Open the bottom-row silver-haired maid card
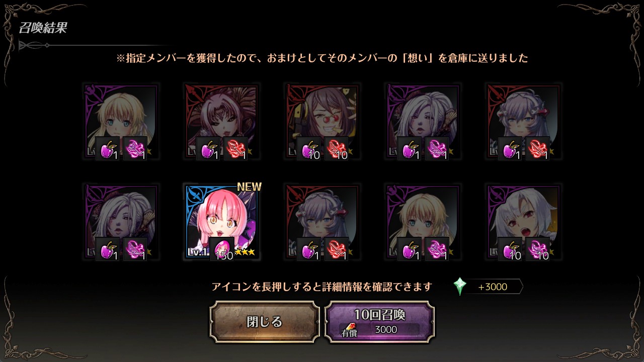 [x=322, y=222]
